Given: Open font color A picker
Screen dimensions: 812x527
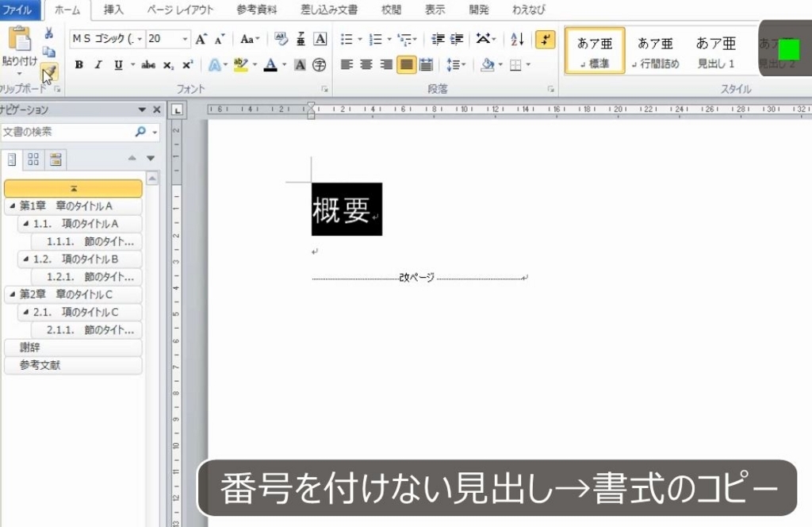Looking at the screenshot, I should (x=270, y=65).
